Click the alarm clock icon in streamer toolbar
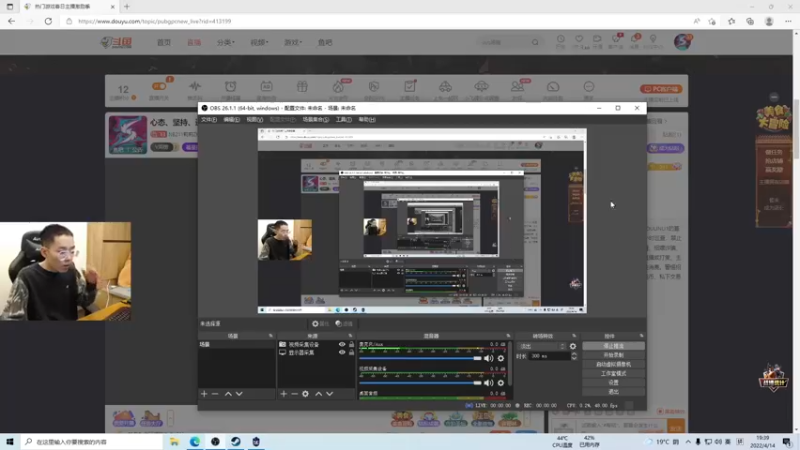The height and width of the screenshot is (450, 800). pos(231,86)
